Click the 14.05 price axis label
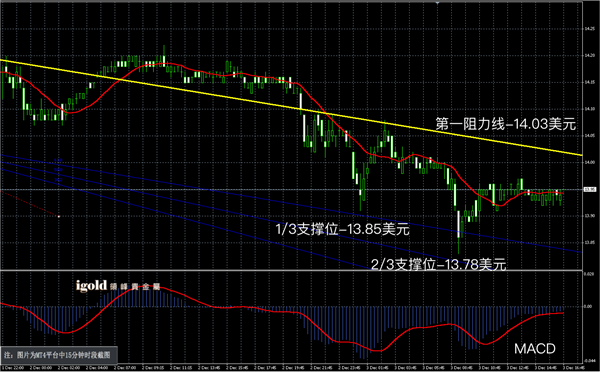Viewport: 600px width, 372px height. click(x=589, y=135)
